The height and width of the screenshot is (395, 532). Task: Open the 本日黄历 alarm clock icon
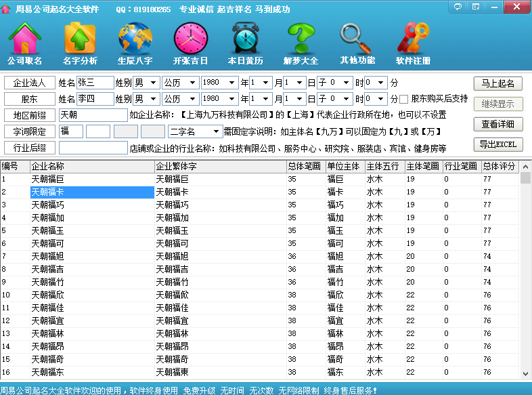pos(245,39)
